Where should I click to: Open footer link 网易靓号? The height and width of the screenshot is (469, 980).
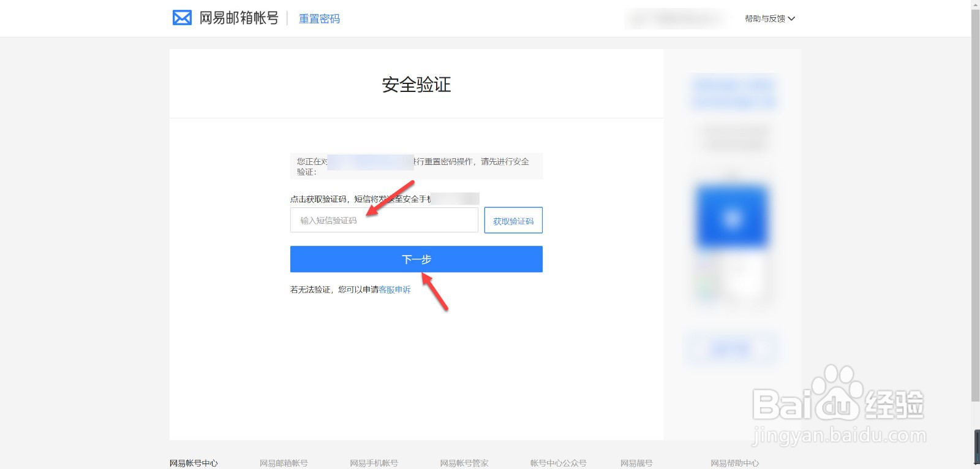point(636,463)
